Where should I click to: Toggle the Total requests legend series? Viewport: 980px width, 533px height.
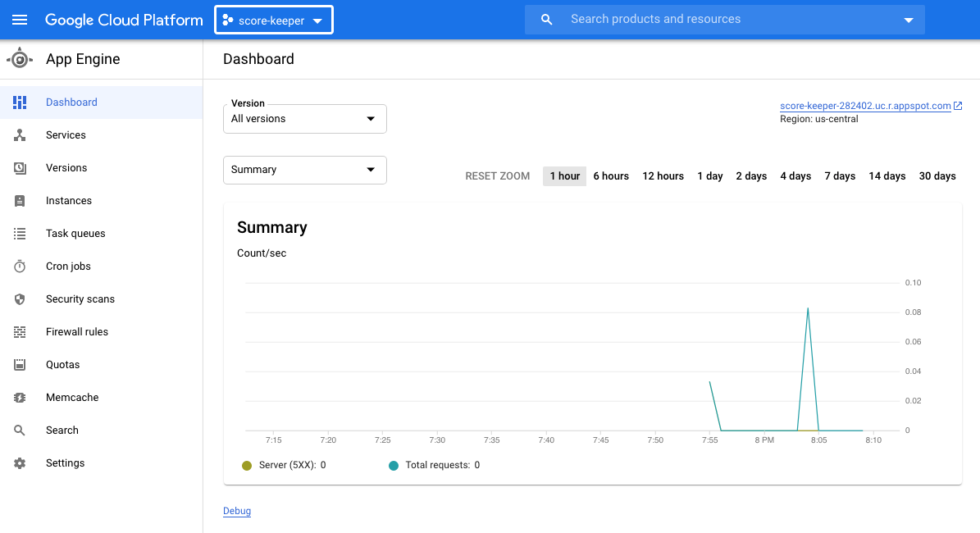435,466
